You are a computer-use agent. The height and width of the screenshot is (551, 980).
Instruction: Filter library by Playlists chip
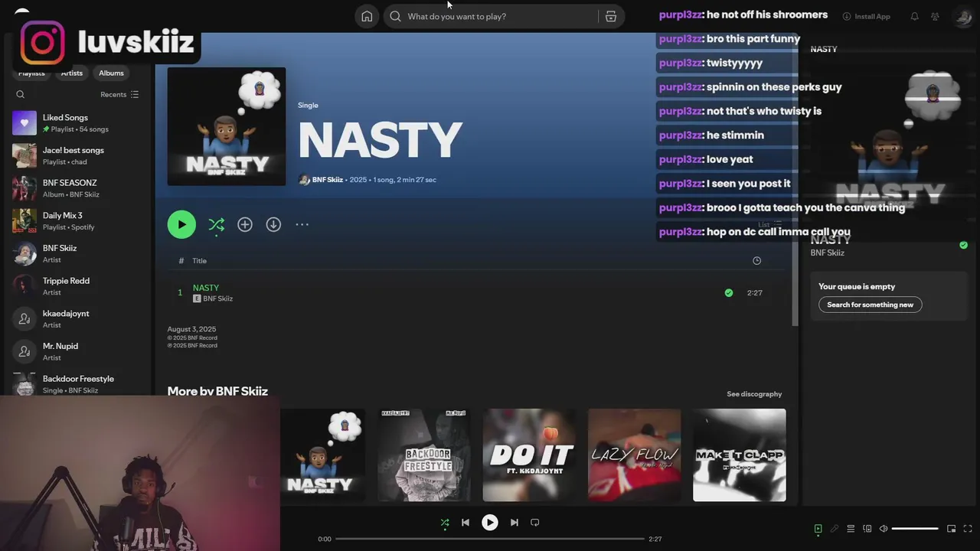coord(31,73)
